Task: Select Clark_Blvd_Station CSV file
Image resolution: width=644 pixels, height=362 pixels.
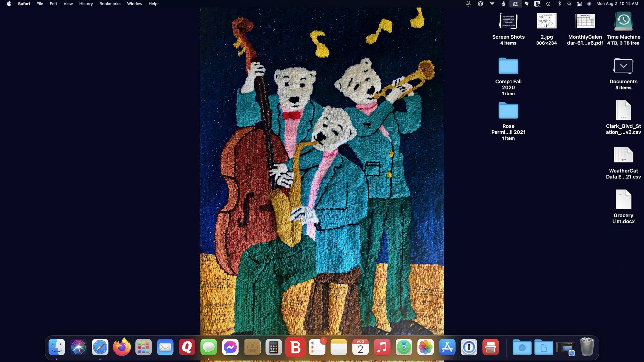Action: pyautogui.click(x=623, y=117)
